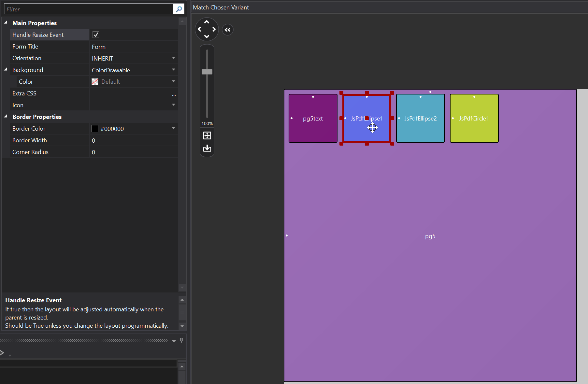Image resolution: width=588 pixels, height=384 pixels.
Task: Open the Icon property dropdown
Action: (173, 105)
